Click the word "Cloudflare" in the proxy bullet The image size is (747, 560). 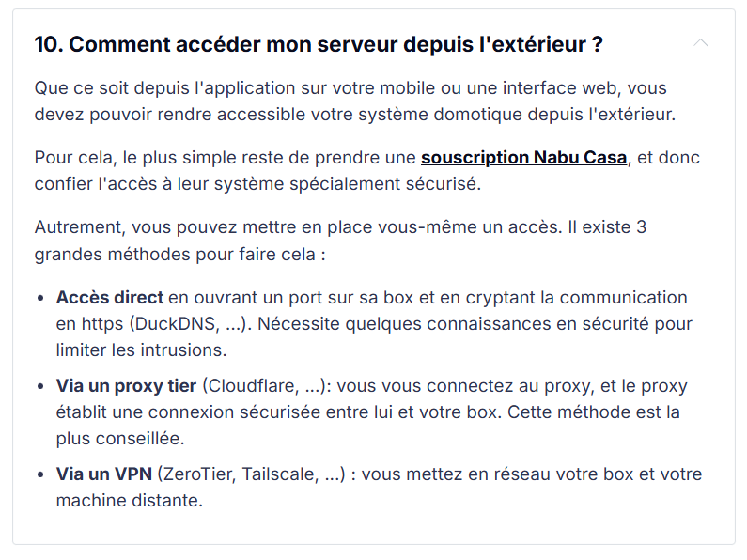[248, 386]
